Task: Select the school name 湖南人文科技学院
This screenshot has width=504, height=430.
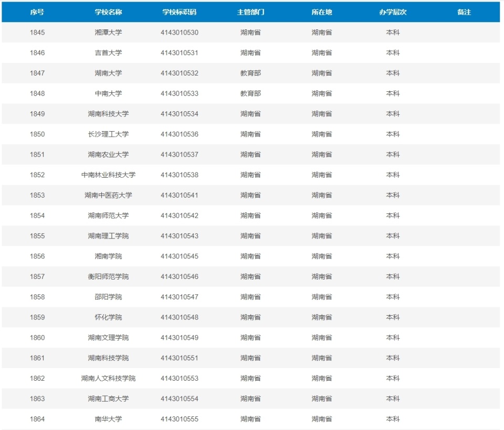Action: pyautogui.click(x=108, y=378)
